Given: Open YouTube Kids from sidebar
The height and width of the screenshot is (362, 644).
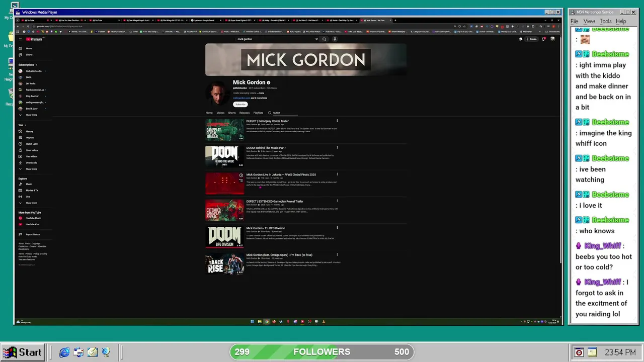Looking at the screenshot, I should [32, 224].
